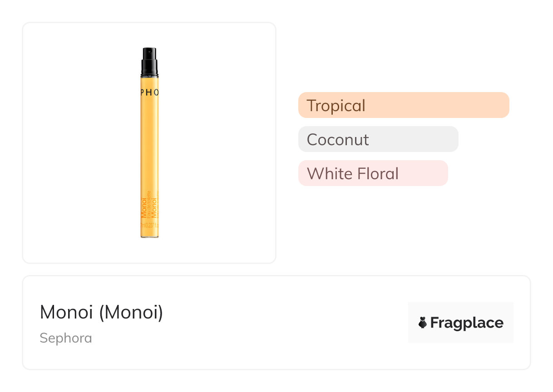553x392 pixels.
Task: Select the Tropical scent tag
Action: tap(336, 105)
